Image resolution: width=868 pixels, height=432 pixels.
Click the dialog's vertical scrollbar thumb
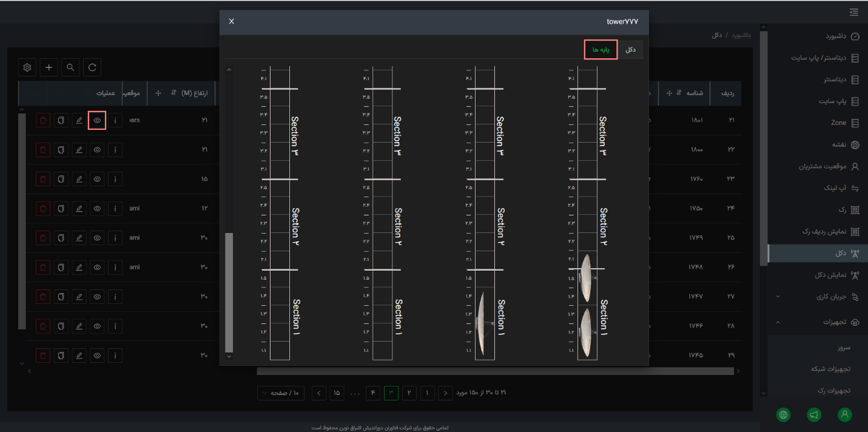[x=229, y=292]
